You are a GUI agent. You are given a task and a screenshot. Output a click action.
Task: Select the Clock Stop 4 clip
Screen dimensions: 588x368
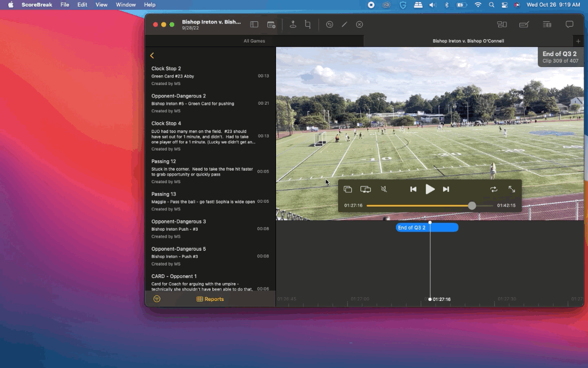point(210,136)
